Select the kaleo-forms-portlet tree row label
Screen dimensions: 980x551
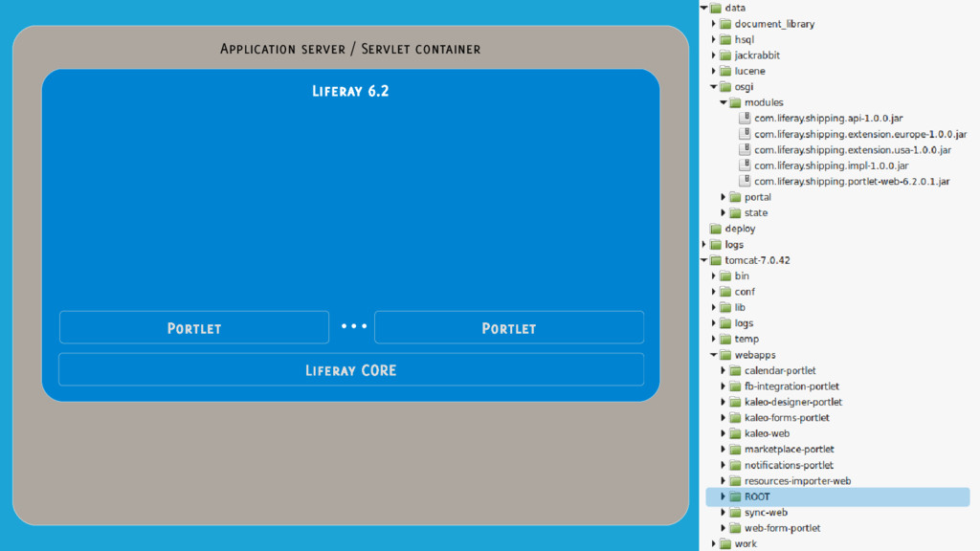[x=787, y=418]
